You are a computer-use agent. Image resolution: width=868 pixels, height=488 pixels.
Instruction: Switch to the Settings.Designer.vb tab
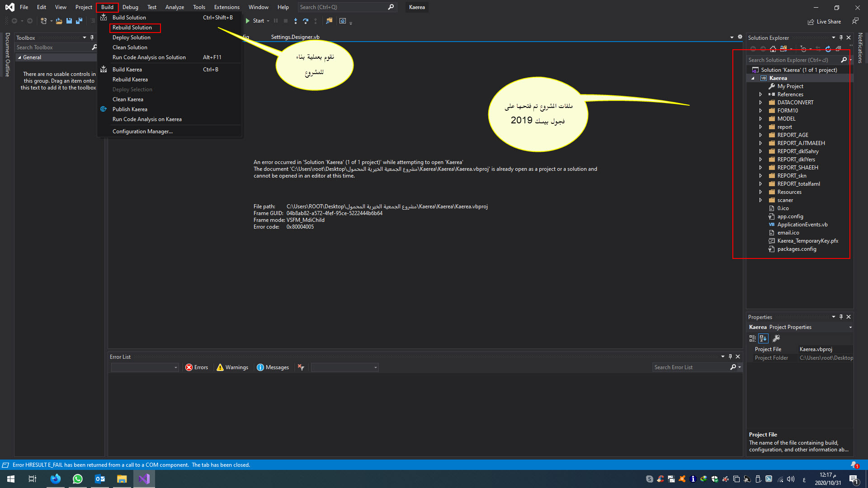pyautogui.click(x=295, y=37)
